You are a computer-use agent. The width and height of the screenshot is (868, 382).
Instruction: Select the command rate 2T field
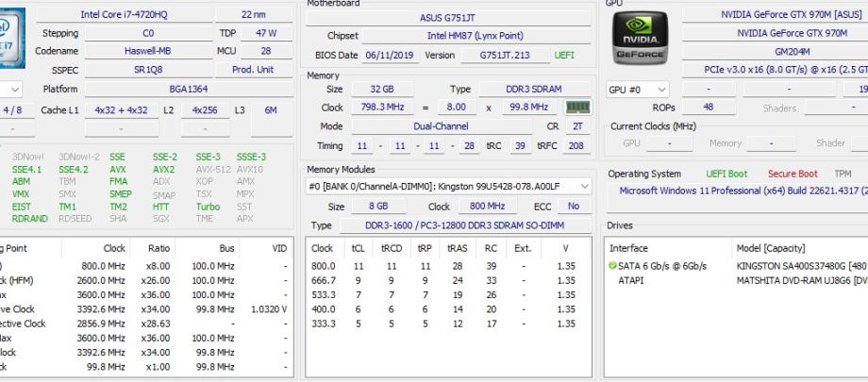[x=577, y=126]
